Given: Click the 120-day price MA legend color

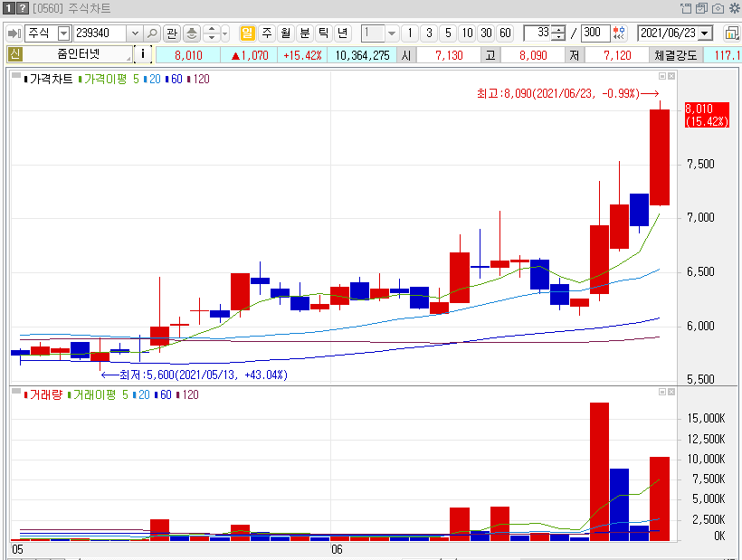Looking at the screenshot, I should [x=189, y=79].
